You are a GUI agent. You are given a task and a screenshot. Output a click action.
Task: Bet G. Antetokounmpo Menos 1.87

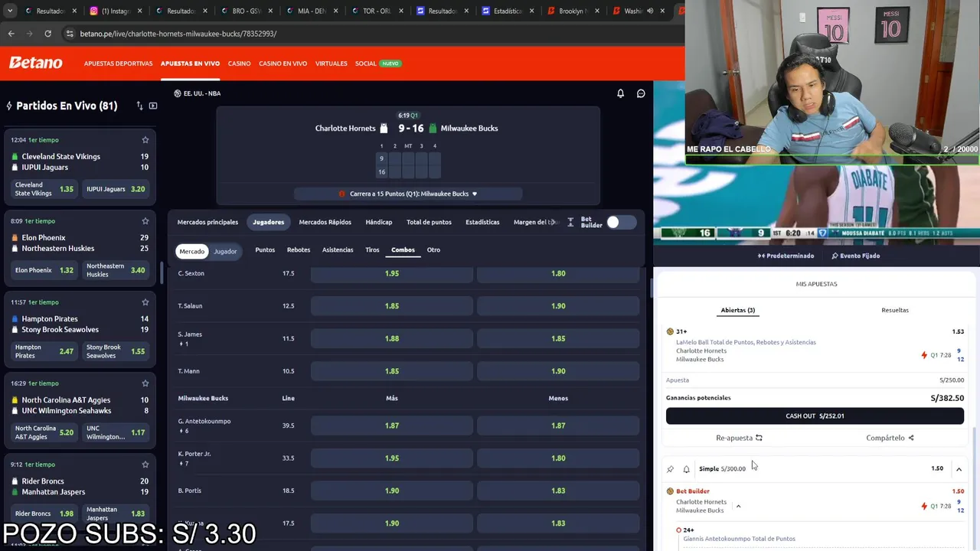[558, 425]
